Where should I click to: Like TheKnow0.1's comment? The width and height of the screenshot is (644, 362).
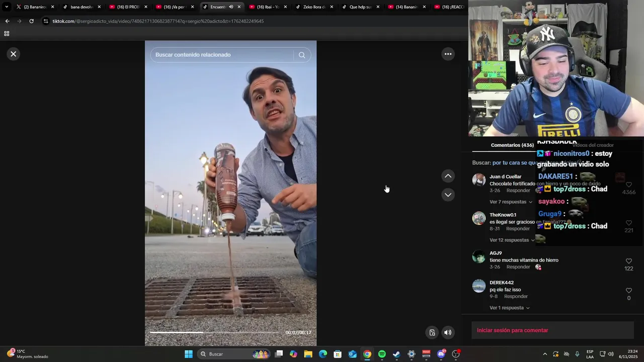coord(628,223)
